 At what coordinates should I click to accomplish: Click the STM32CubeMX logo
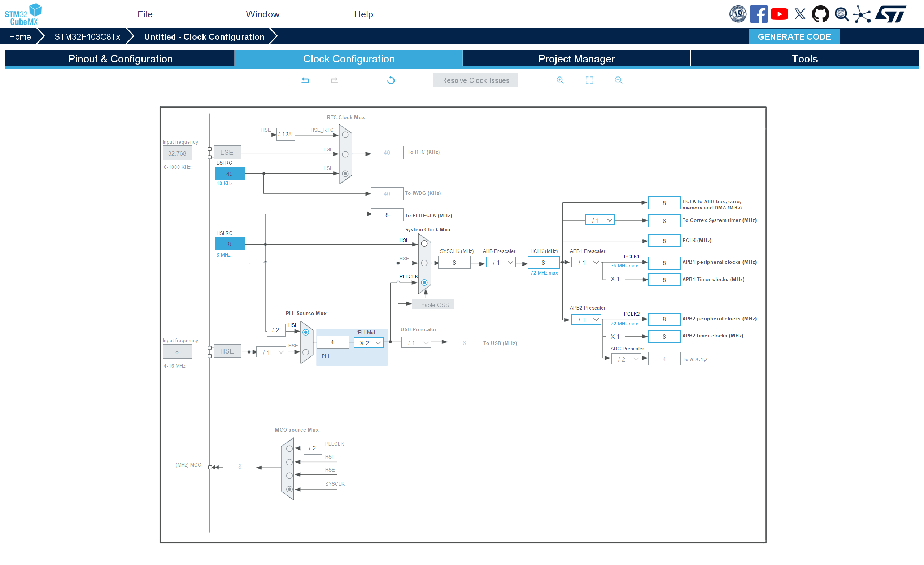pos(23,14)
